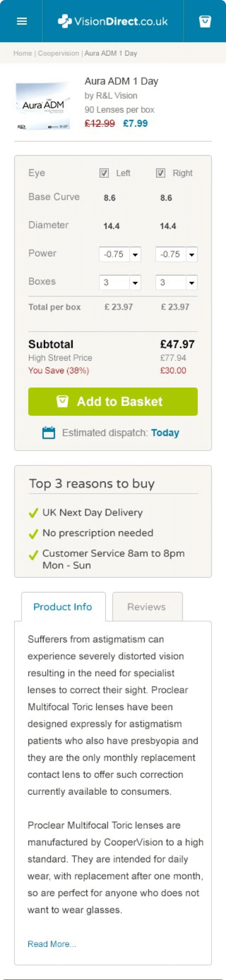The image size is (226, 980).
Task: Open the Right eye Boxes dropdown
Action: pos(176,282)
